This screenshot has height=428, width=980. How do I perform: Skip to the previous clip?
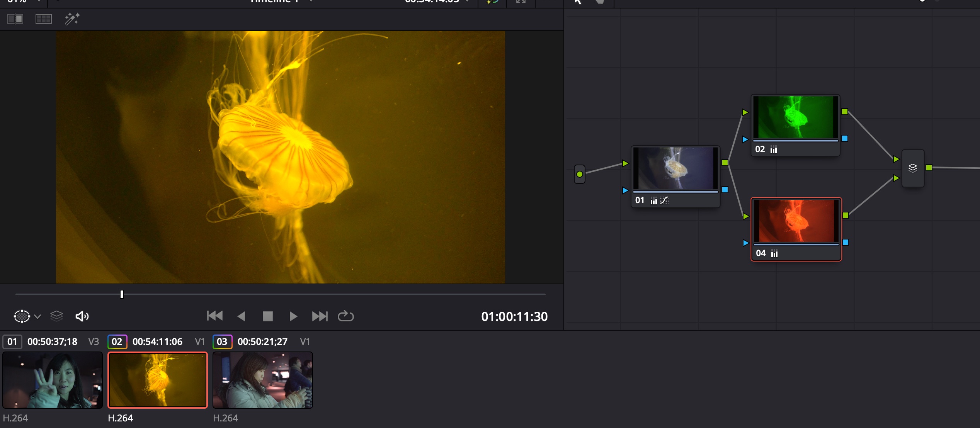tap(214, 316)
